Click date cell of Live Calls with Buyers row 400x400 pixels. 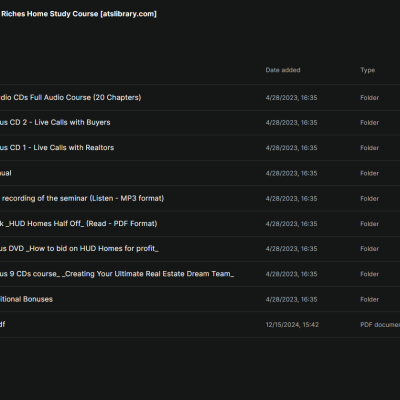(291, 123)
